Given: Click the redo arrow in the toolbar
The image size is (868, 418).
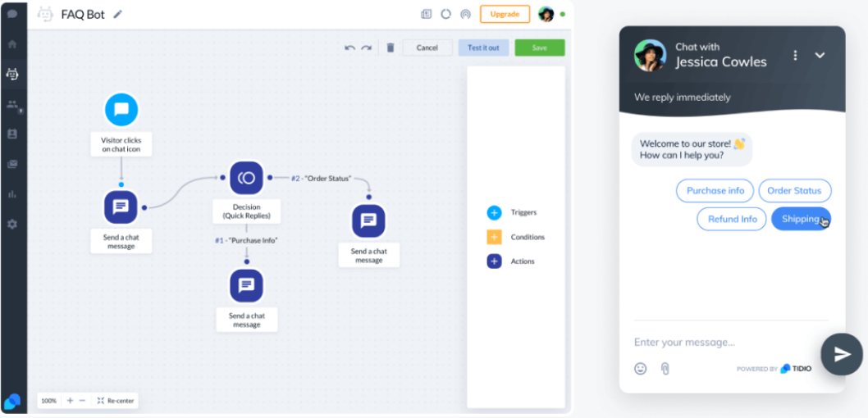Looking at the screenshot, I should [366, 48].
